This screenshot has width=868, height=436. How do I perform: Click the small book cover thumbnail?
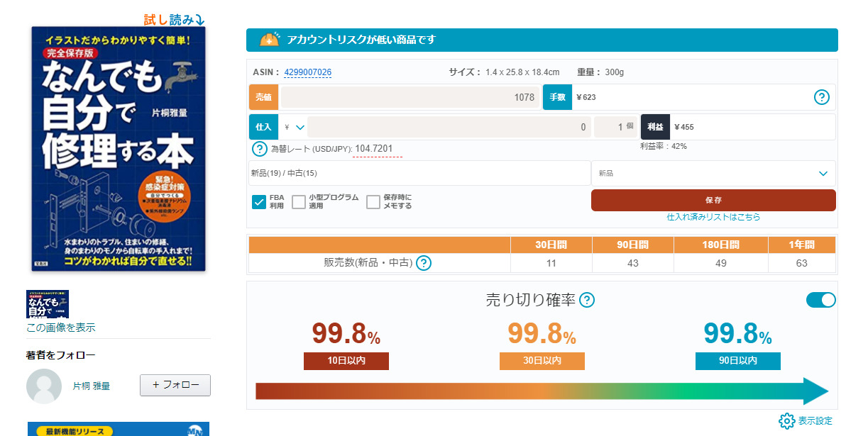(x=47, y=303)
